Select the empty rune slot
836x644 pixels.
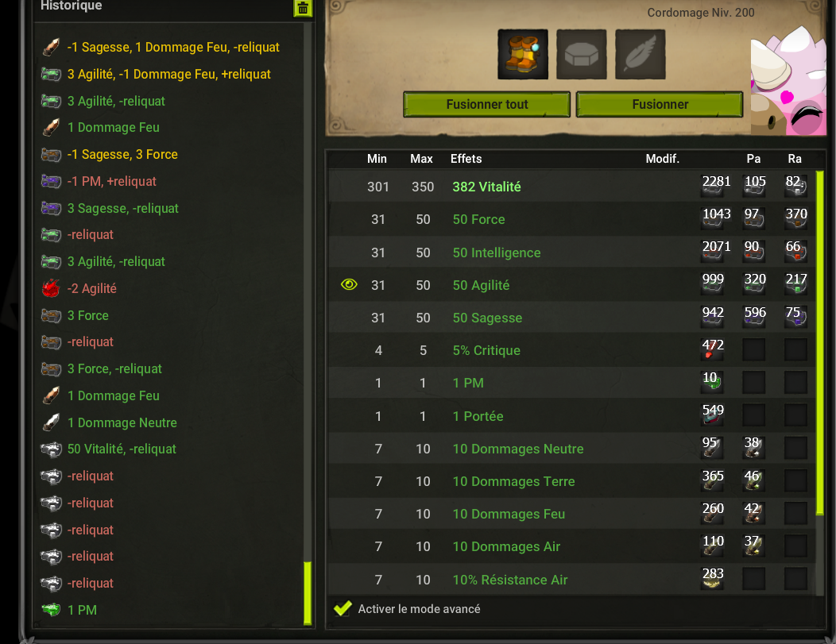click(x=581, y=54)
